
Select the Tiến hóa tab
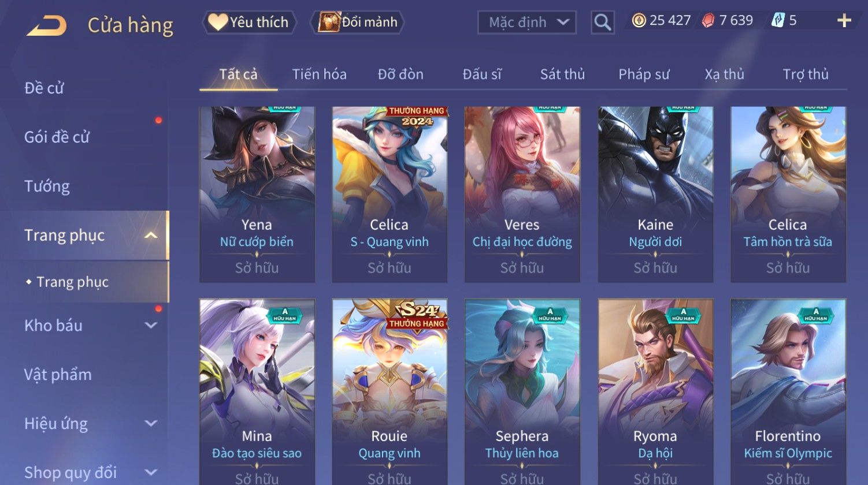319,74
